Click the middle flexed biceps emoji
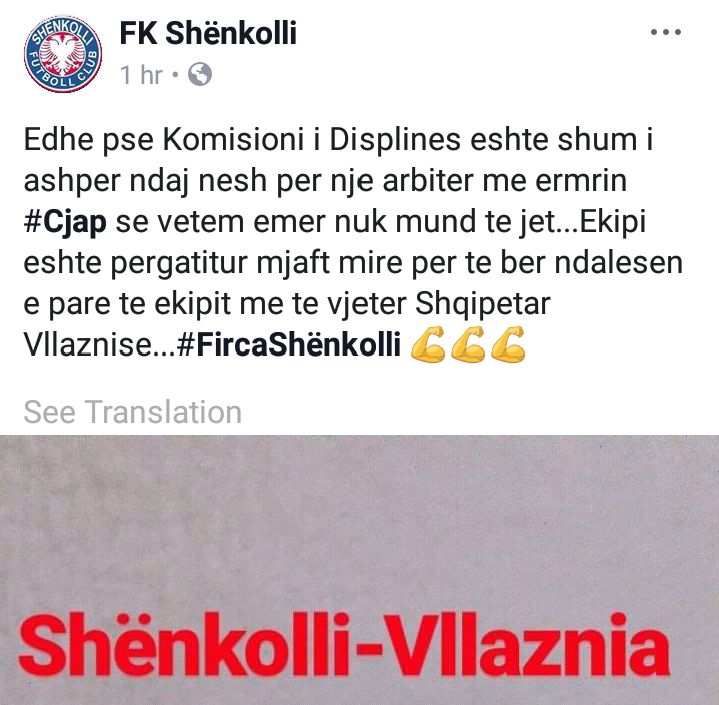This screenshot has width=719, height=705. click(468, 345)
